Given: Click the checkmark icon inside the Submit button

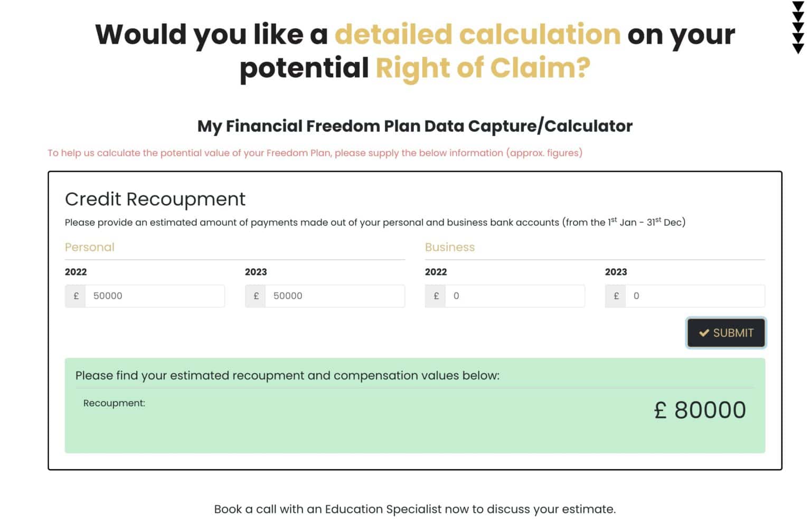Looking at the screenshot, I should click(703, 333).
